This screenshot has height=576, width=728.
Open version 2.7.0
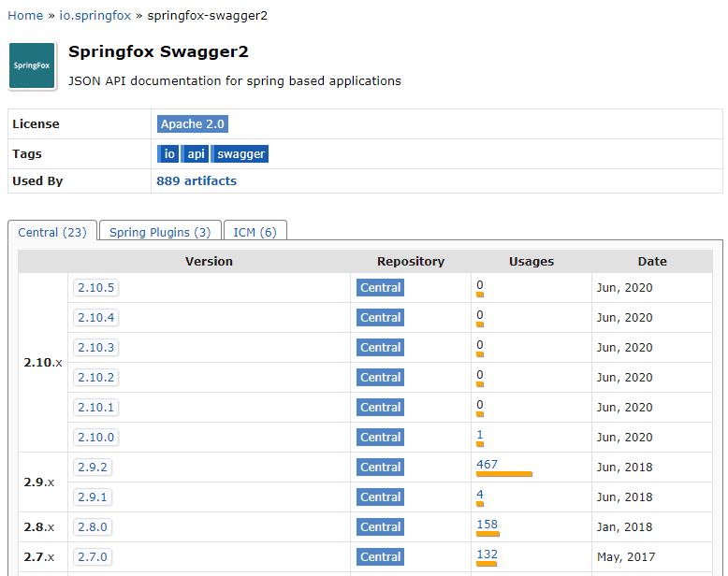(x=93, y=556)
